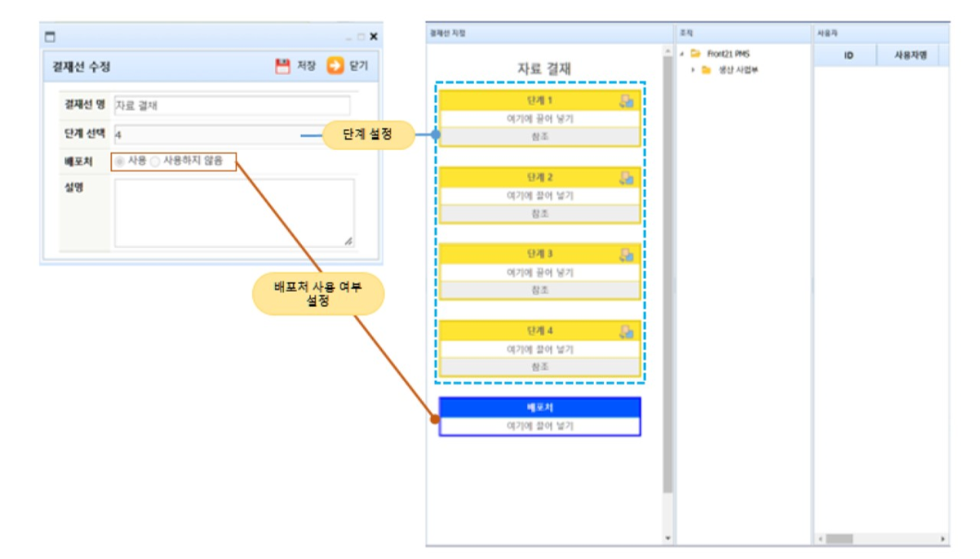Select the Front21 PMS tree label
Viewport: 980px width, 559px height.
729,54
